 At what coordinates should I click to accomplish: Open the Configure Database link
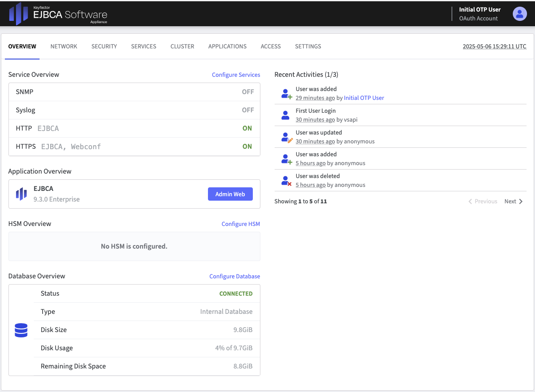235,277
